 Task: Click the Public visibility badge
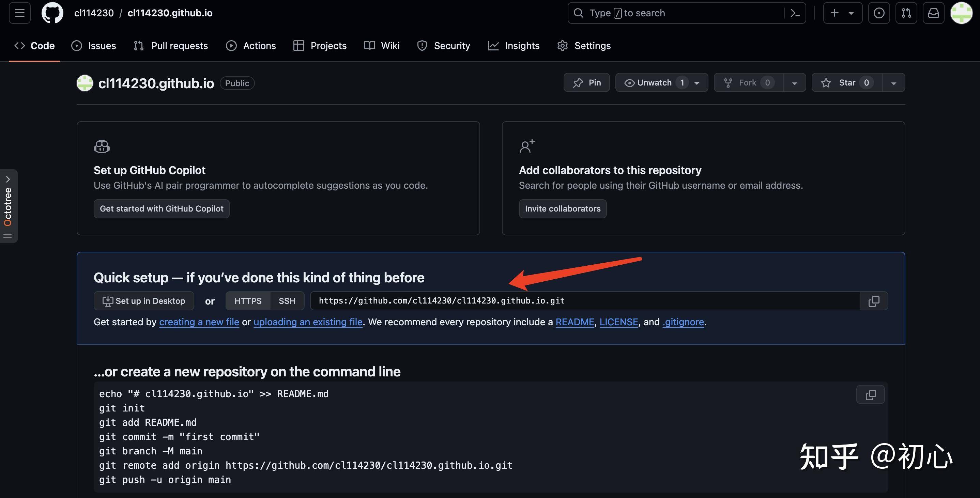[237, 83]
